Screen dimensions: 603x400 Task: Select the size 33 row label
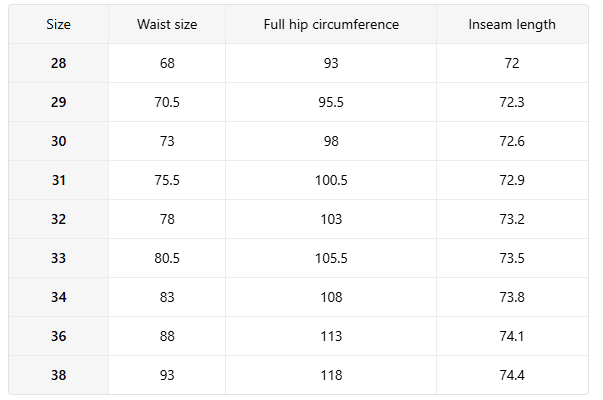pos(58,258)
